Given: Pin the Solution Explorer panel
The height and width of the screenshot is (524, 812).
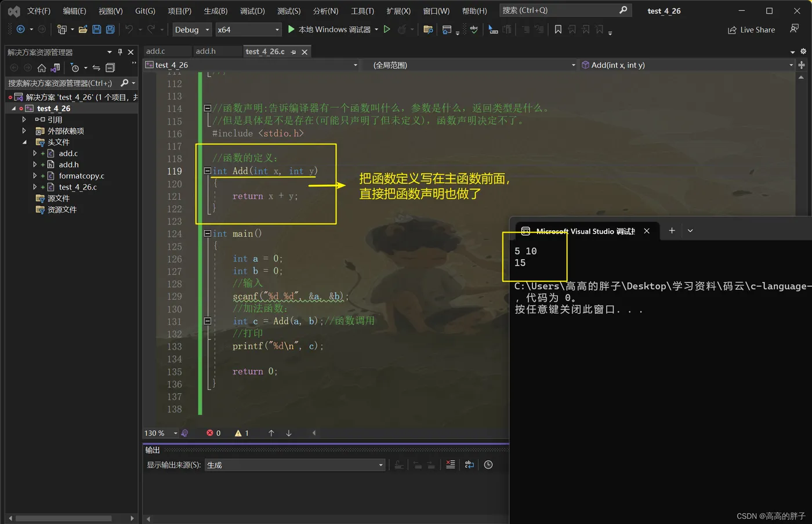Looking at the screenshot, I should [x=120, y=52].
